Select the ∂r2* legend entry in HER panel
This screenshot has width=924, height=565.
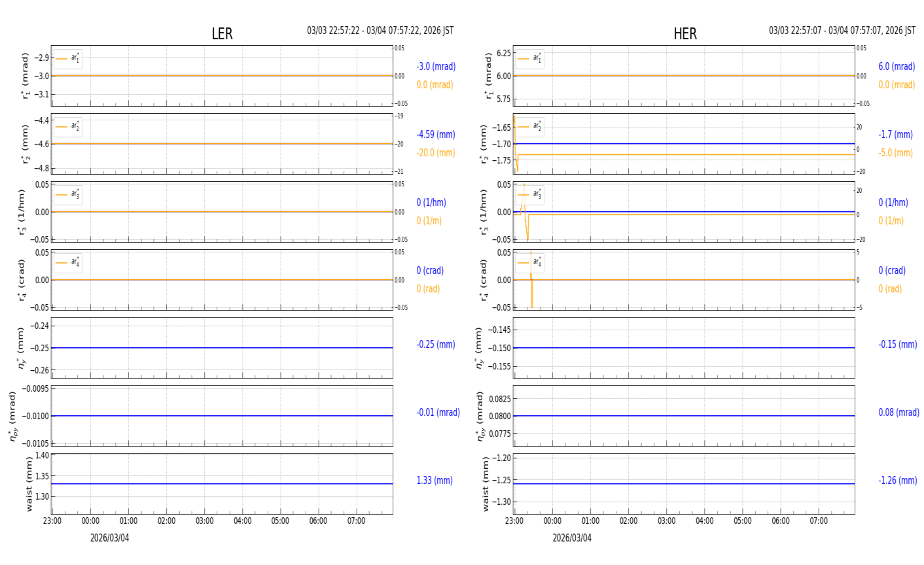coord(529,126)
